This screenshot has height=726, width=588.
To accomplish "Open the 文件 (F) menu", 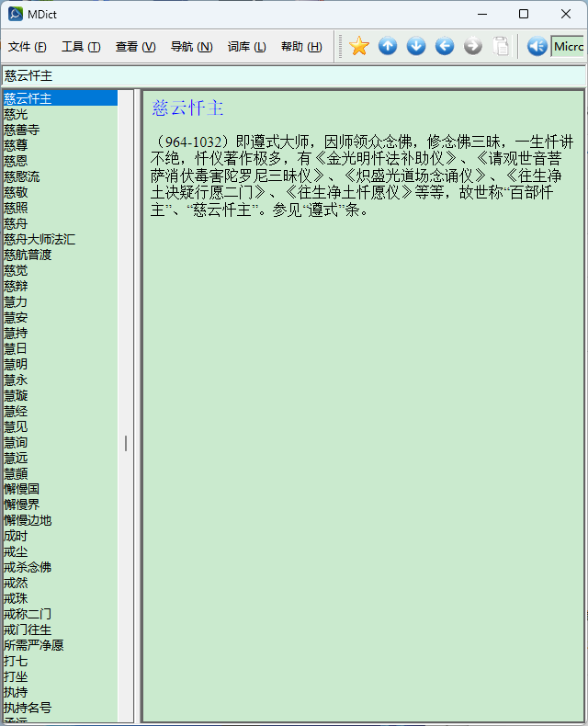I will point(28,47).
